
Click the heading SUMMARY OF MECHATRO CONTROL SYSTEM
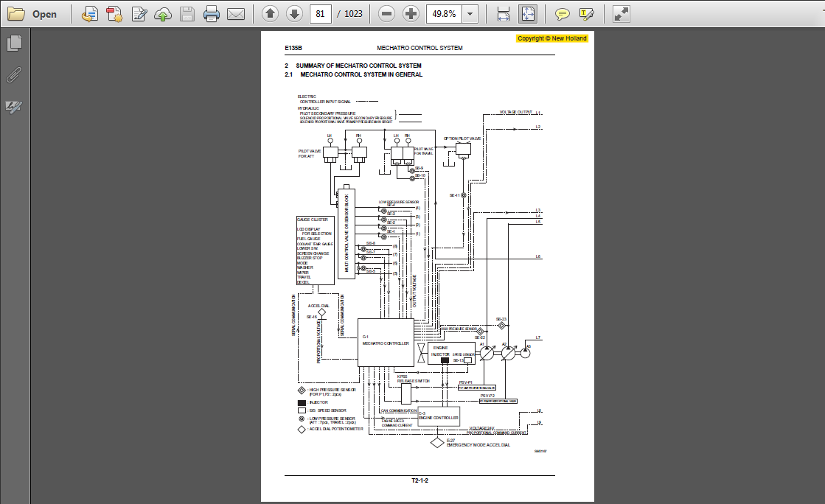[358, 66]
